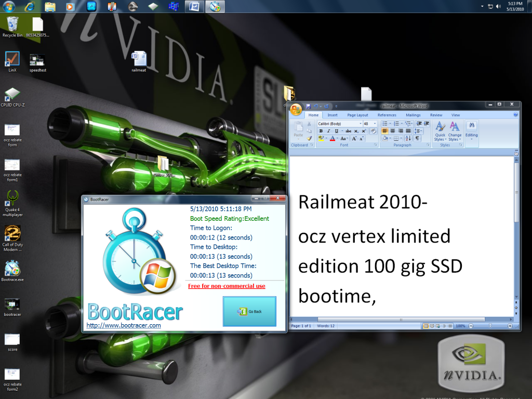
Task: Switch to Page Layout tab
Action: tap(357, 115)
